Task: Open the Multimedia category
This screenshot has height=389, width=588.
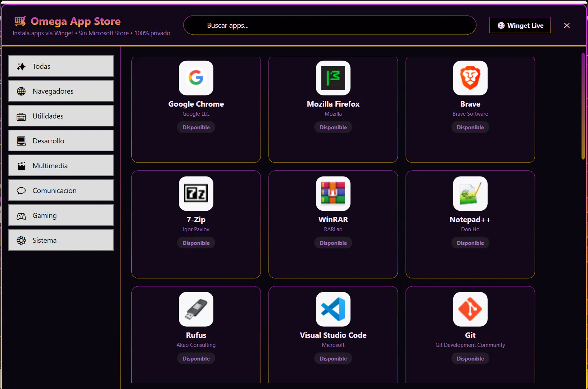Action: 61,165
